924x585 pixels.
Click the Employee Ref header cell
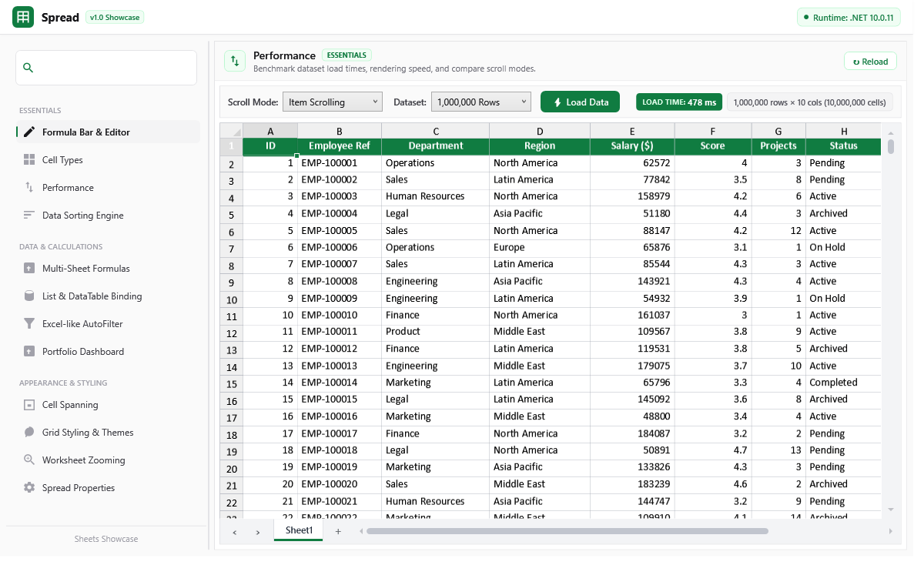(x=340, y=145)
